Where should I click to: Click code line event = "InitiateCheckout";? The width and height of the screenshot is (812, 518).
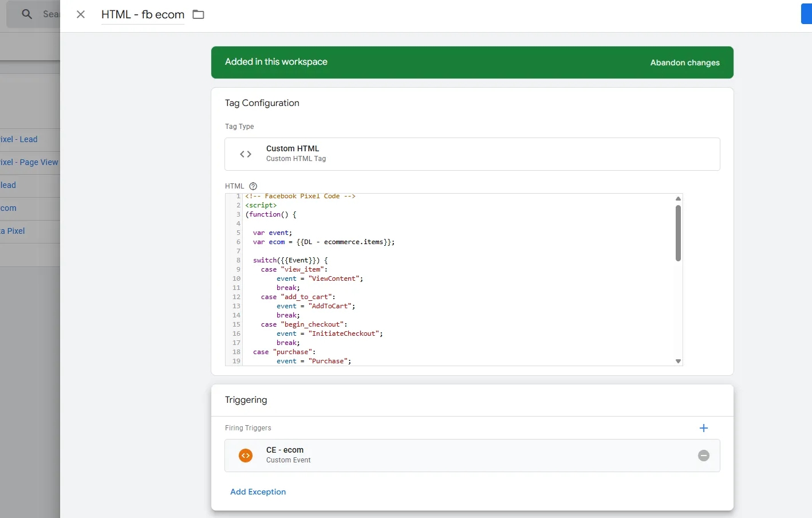click(330, 333)
